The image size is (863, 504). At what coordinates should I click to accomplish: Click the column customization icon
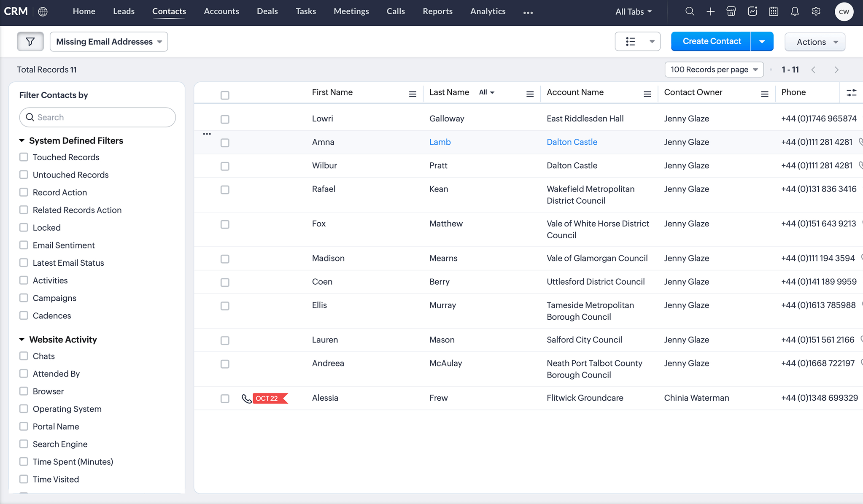[851, 93]
